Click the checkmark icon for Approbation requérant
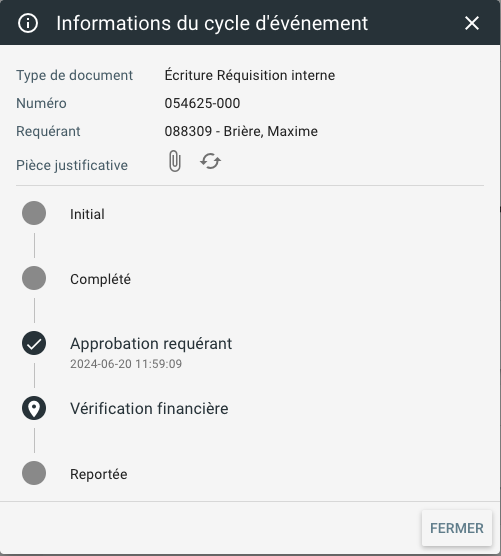This screenshot has height=556, width=501. (x=34, y=343)
